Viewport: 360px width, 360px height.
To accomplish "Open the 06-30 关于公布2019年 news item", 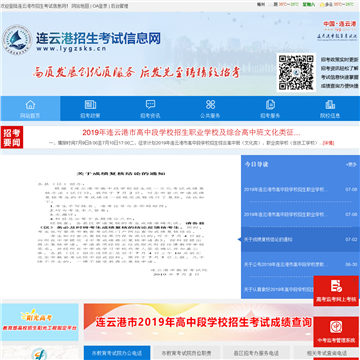I will point(300,264).
